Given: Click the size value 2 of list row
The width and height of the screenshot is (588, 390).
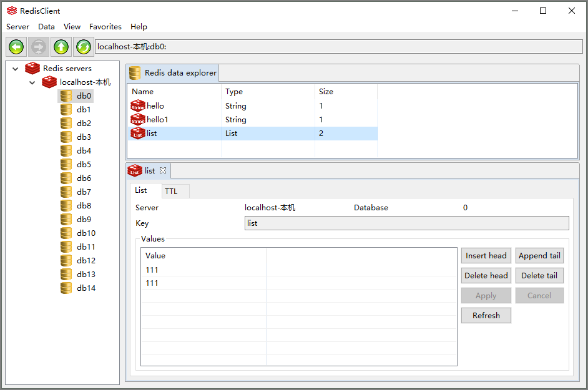Looking at the screenshot, I should pos(321,134).
